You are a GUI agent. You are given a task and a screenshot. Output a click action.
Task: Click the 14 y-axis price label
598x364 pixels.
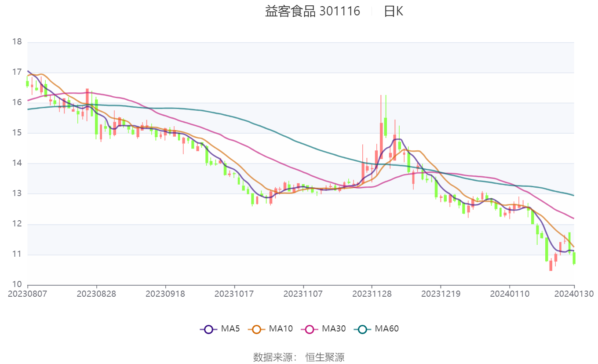[17, 164]
